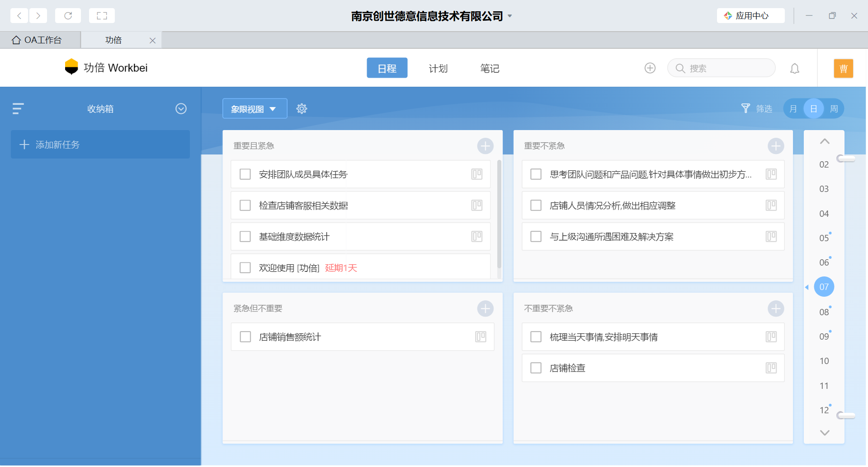Check 店铺人员情况分析 checkbox
The height and width of the screenshot is (467, 868).
pos(536,205)
